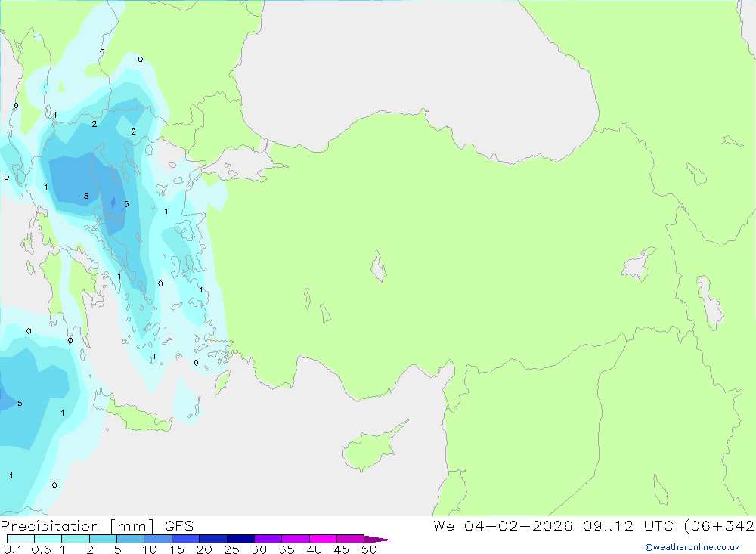The image size is (756, 554).
Task: Click the legend swatch between 0.1 and 0.5
Action: [20, 539]
